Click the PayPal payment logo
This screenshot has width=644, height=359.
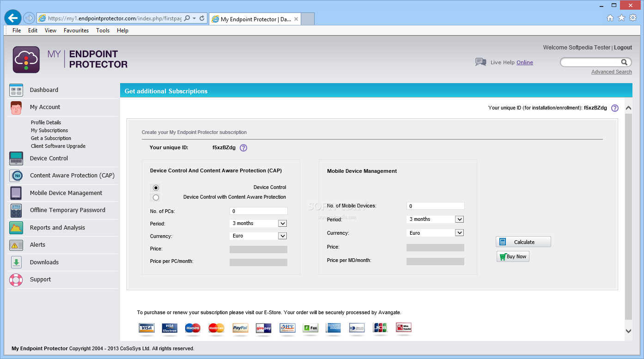tap(240, 328)
